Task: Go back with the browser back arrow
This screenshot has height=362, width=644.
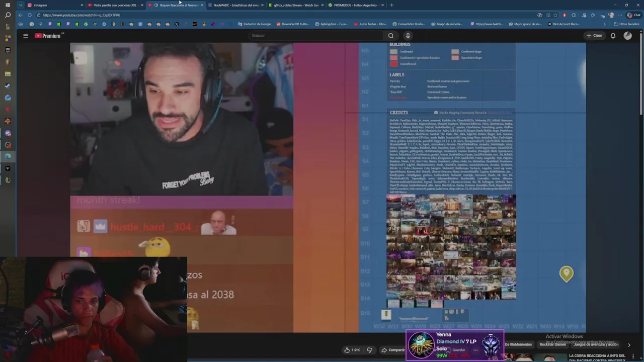Action: click(x=20, y=15)
